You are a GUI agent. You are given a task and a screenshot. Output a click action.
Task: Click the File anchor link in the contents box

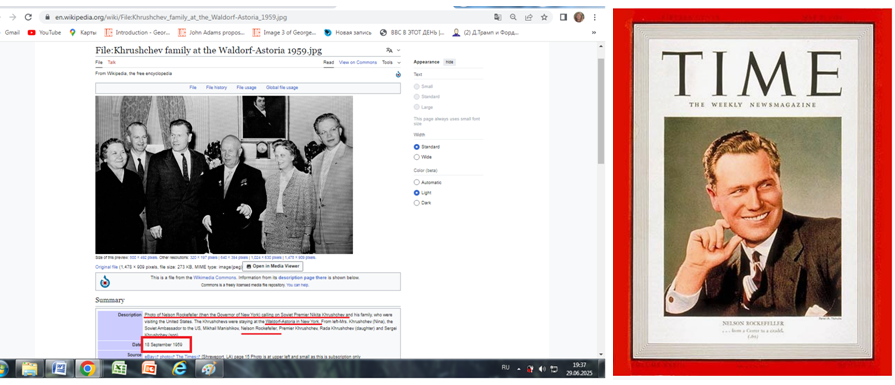pos(193,88)
